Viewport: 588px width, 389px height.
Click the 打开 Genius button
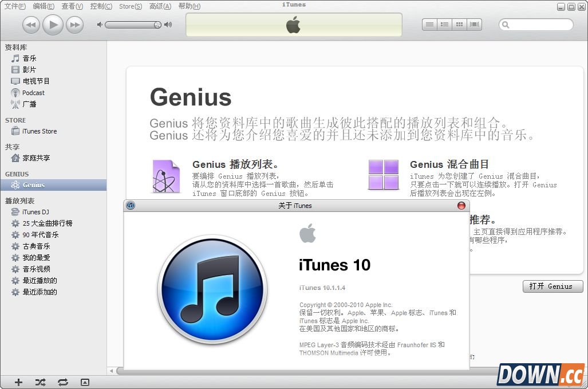[552, 286]
